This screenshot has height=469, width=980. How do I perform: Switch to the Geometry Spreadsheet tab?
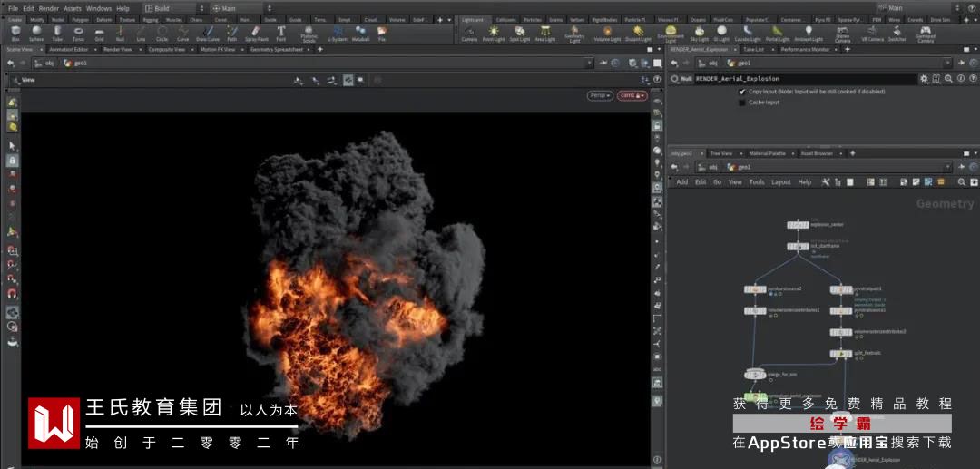coord(279,50)
